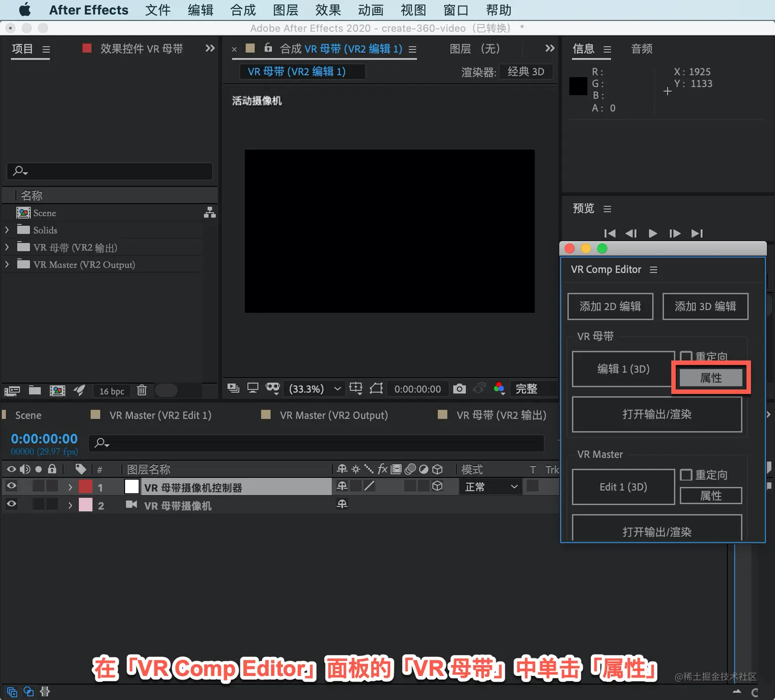The height and width of the screenshot is (700, 775).
Task: Jump to last frame in preview
Action: coord(697,233)
